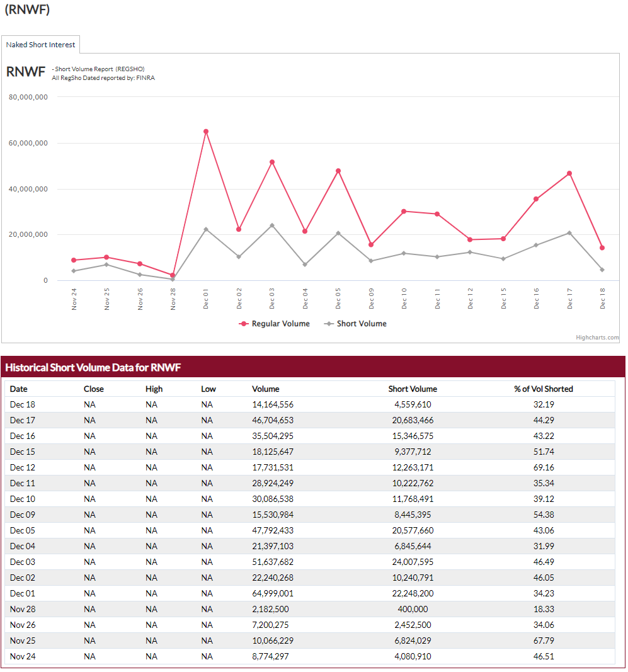Click volume value 14,164,556
The height and width of the screenshot is (672, 628).
273,404
